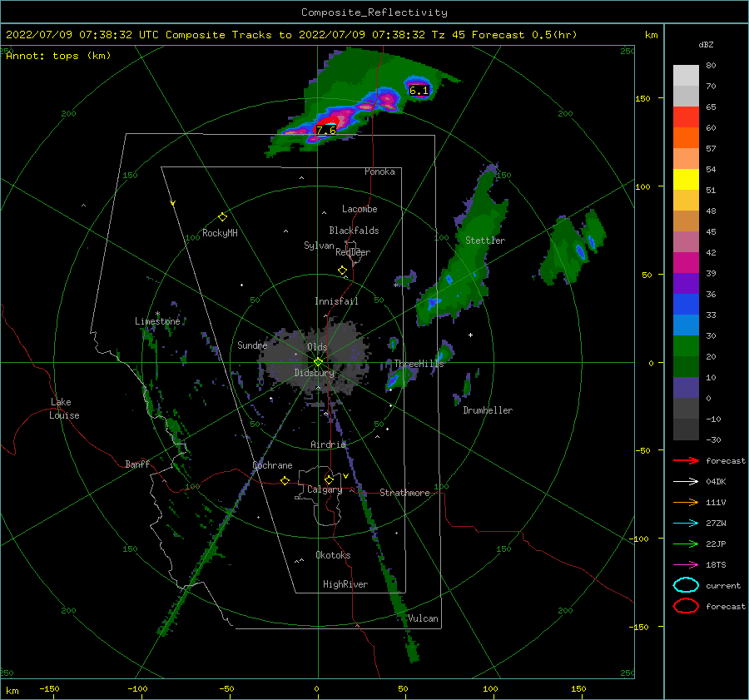This screenshot has width=749, height=700.
Task: Click the -150 tick on bottom axis
Action: (49, 688)
